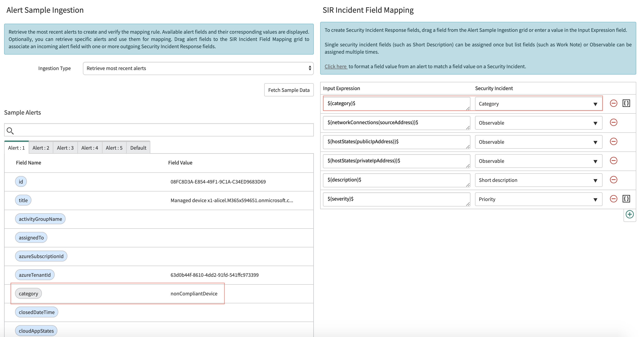Switch to the Alert : 2 tab

tap(41, 148)
